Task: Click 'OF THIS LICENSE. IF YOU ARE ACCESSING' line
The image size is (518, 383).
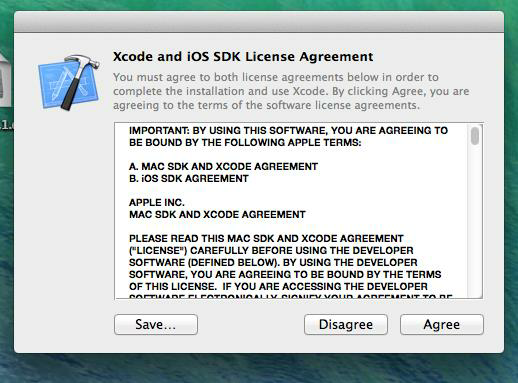Action: pos(278,286)
